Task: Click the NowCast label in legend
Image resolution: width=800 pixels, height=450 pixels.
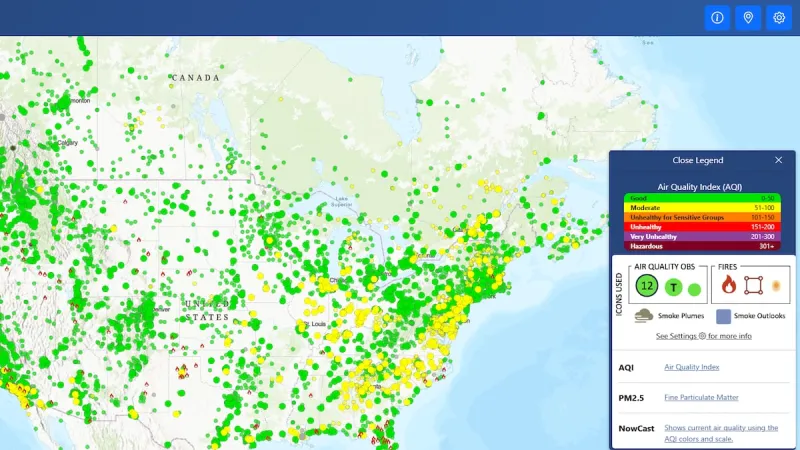Action: 636,429
